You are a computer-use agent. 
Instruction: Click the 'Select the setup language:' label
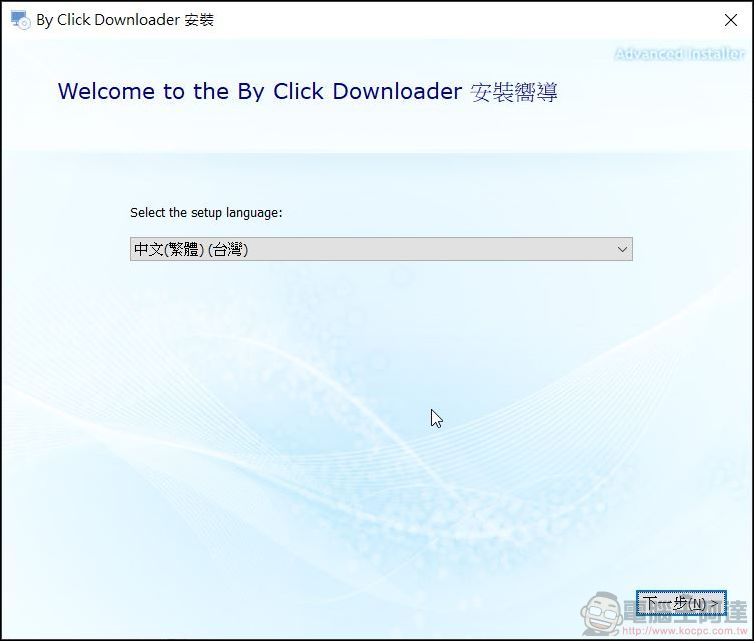click(206, 213)
